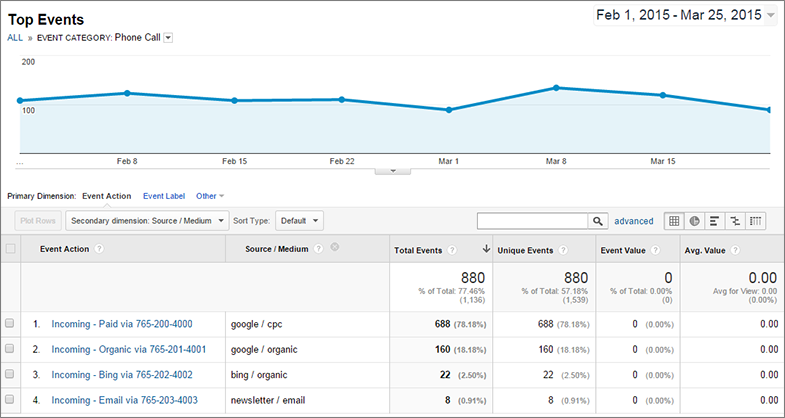Viewport: 785px width, 418px height.
Task: Open help for Source / Medium column
Action: tap(318, 249)
